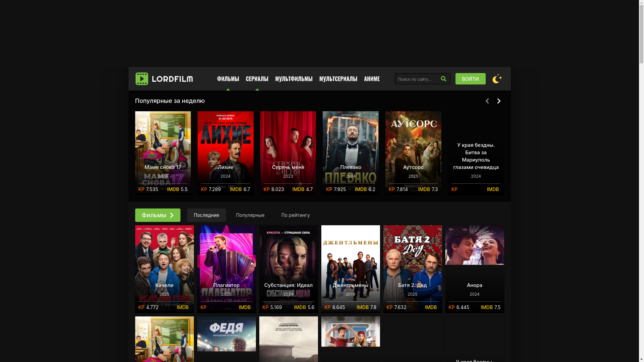Open the Джентльмены movie card
Screen dimensions: 644x362
(351, 269)
